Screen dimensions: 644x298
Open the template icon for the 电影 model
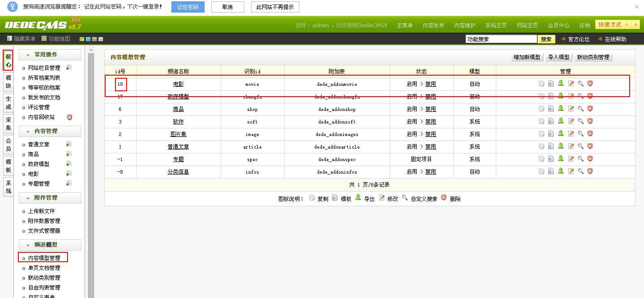tap(551, 84)
